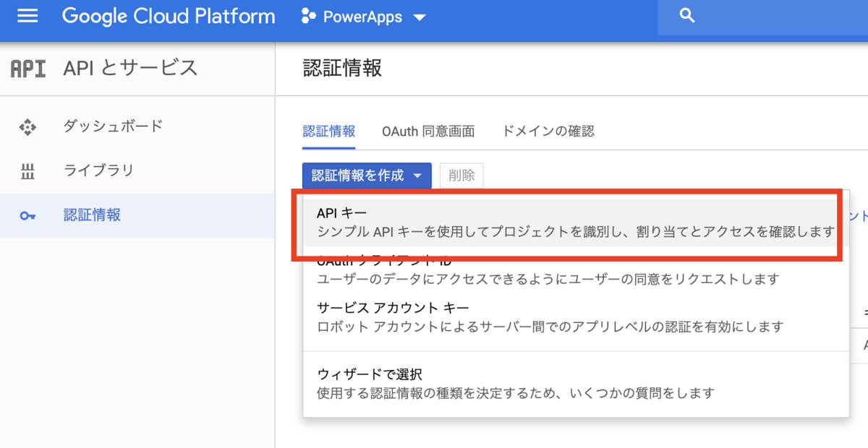The height and width of the screenshot is (448, 868).
Task: Click the ライブラリ library icon
Action: 27,171
